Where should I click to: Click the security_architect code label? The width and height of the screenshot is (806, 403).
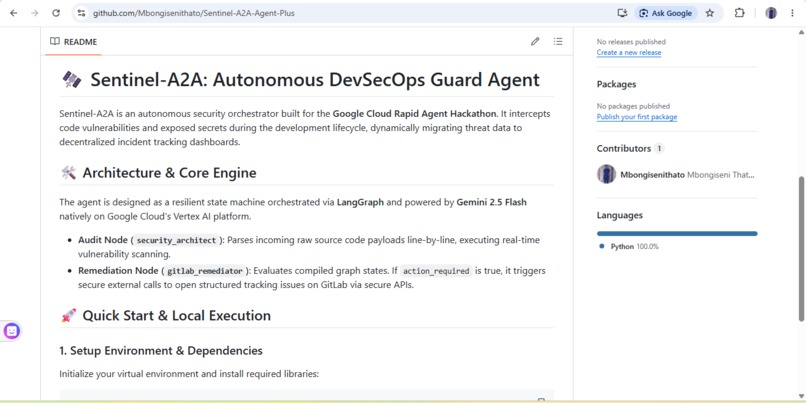click(177, 241)
